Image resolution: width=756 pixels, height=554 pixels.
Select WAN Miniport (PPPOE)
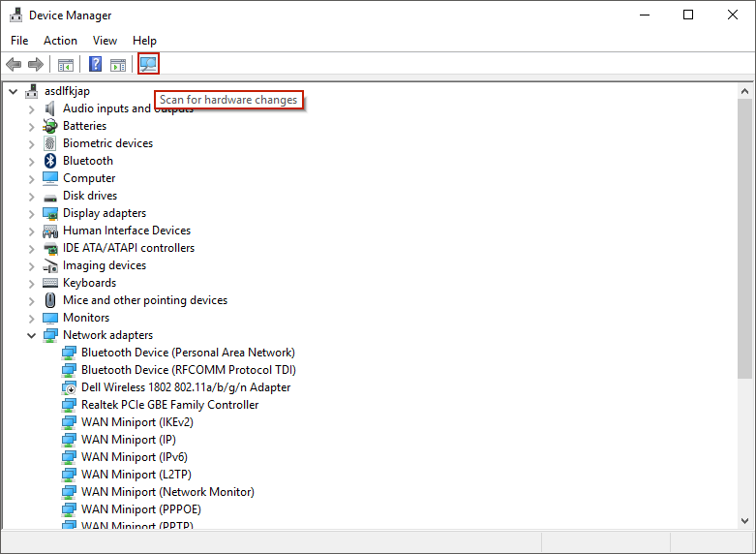coord(140,509)
